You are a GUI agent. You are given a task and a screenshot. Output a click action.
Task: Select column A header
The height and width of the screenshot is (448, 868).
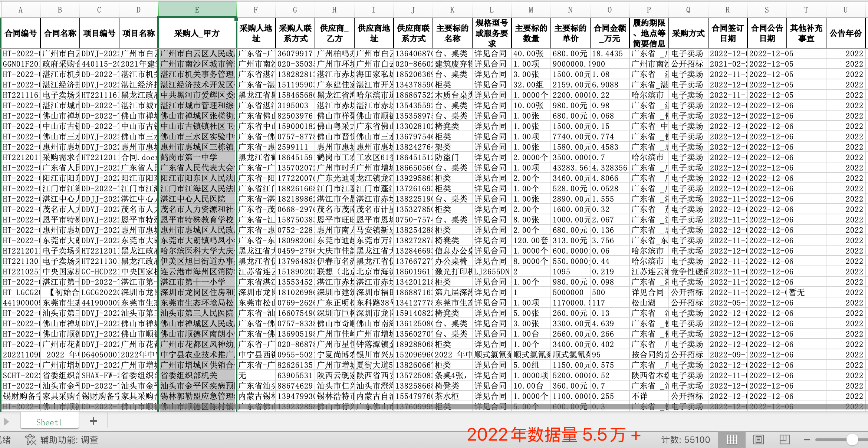pyautogui.click(x=20, y=10)
